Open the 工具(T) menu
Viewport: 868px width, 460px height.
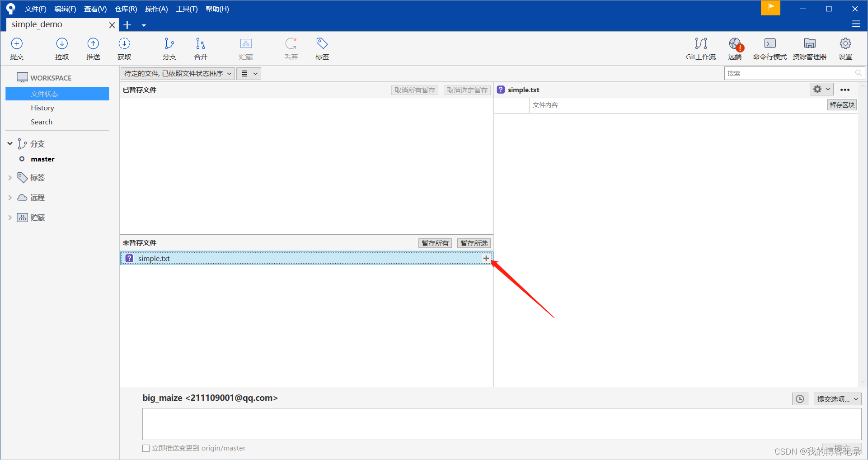pos(187,9)
